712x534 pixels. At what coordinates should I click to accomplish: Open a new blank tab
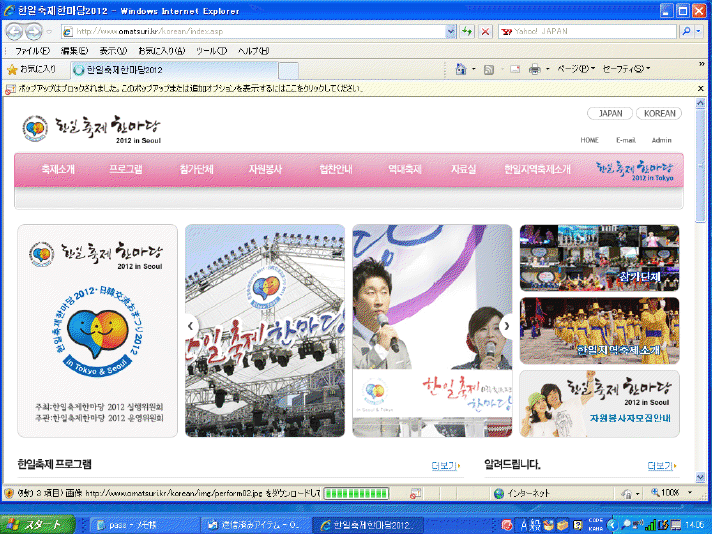tap(288, 70)
